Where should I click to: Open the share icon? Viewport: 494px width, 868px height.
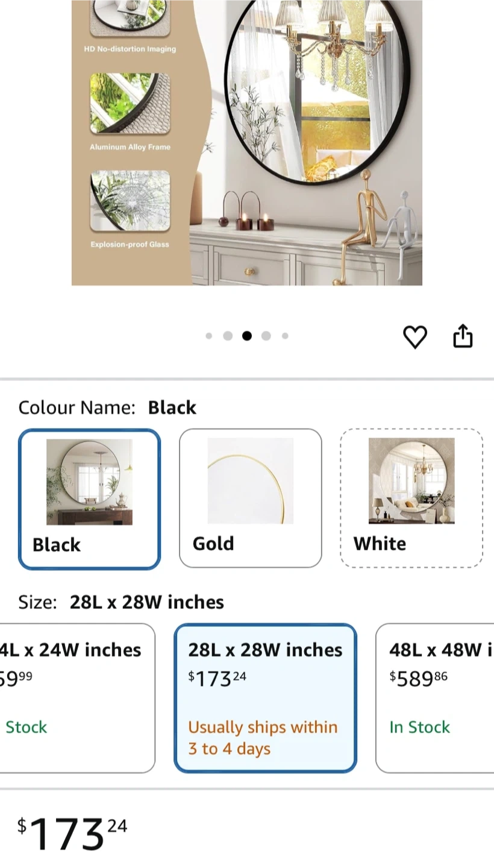coord(463,336)
